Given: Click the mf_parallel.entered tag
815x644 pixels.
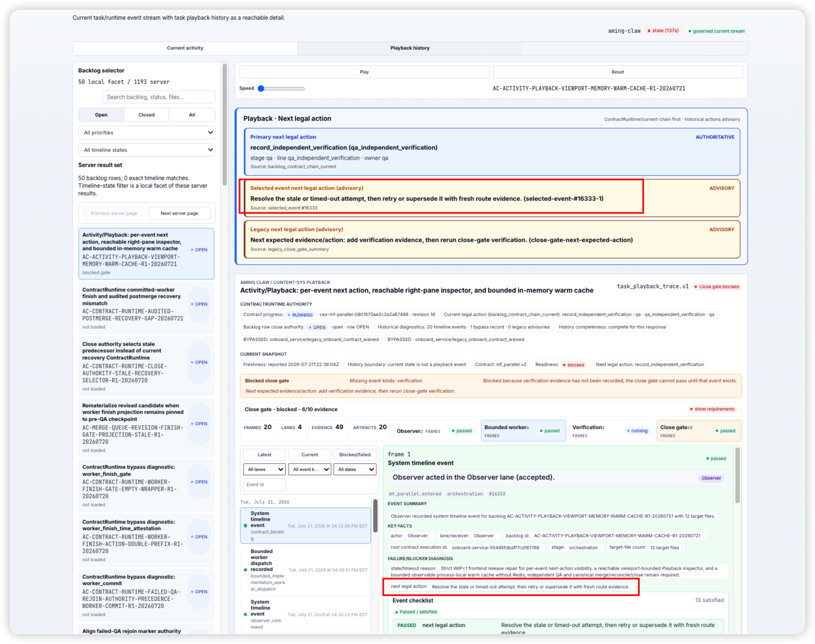Looking at the screenshot, I should [x=415, y=494].
